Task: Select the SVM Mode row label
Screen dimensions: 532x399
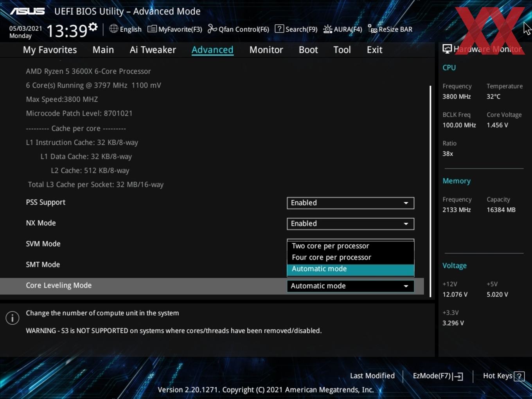Action: pyautogui.click(x=43, y=244)
